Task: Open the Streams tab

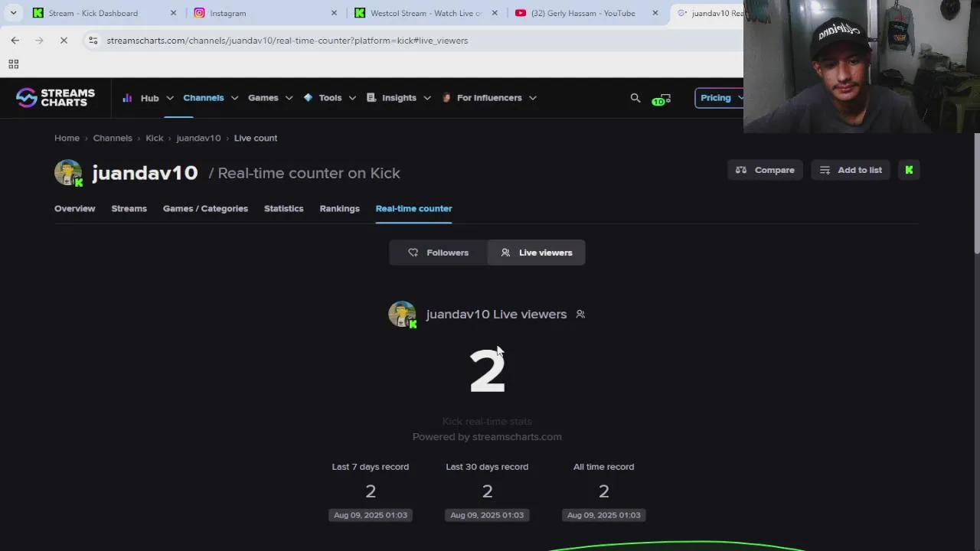Action: click(x=129, y=208)
